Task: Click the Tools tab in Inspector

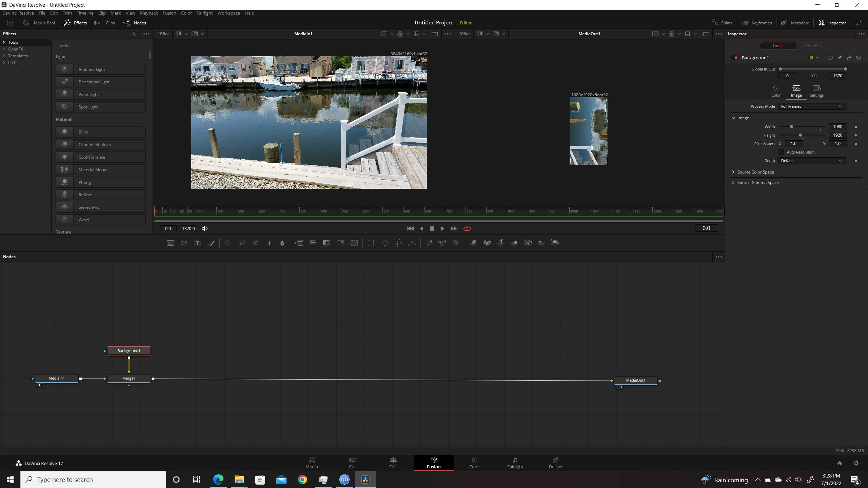Action: point(778,45)
